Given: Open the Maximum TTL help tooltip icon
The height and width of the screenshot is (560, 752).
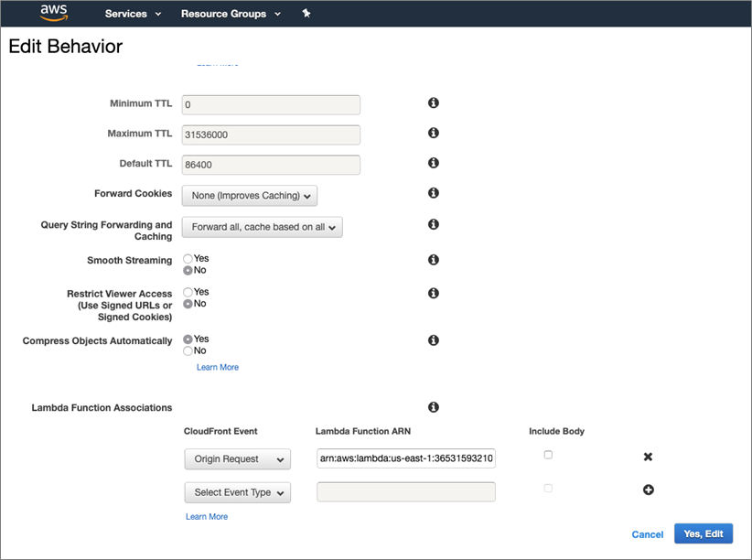Looking at the screenshot, I should coord(433,133).
